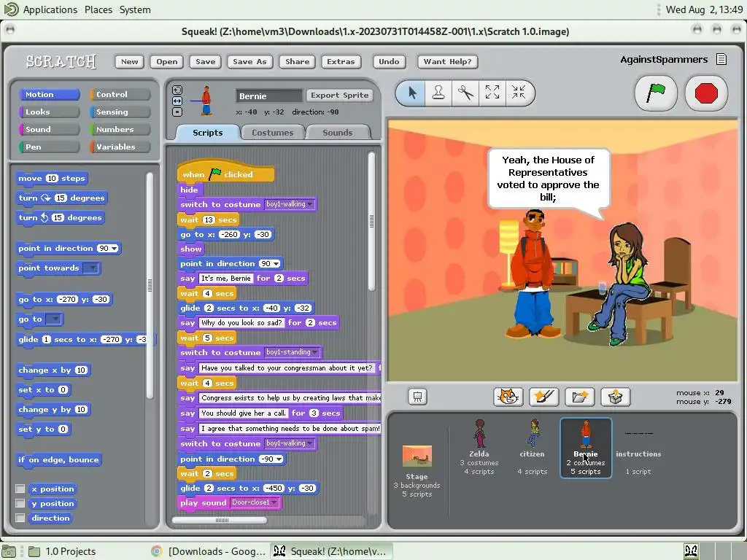Open the go to dropdown in palette
The height and width of the screenshot is (560, 747).
(x=54, y=319)
